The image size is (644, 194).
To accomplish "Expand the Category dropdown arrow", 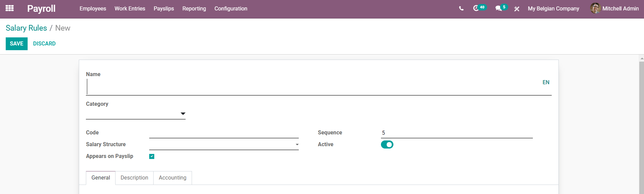I will (x=183, y=114).
